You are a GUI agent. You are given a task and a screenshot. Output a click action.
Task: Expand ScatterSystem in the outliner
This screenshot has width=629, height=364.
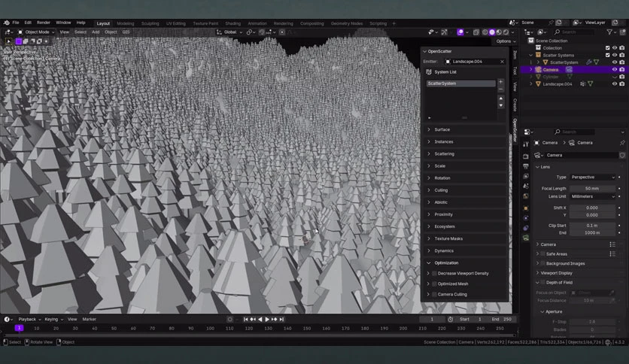tap(538, 62)
